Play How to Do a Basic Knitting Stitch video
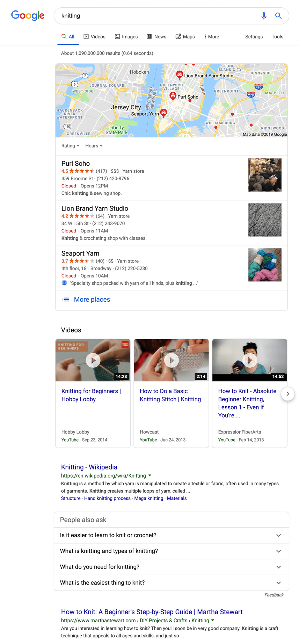Screen dimensions: 299x644 tap(172, 360)
